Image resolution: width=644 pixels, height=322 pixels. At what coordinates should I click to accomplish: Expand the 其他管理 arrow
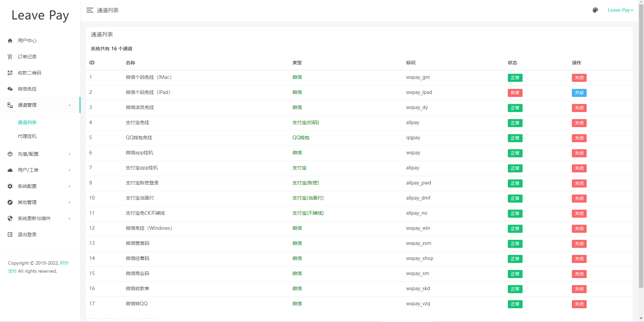[69, 202]
